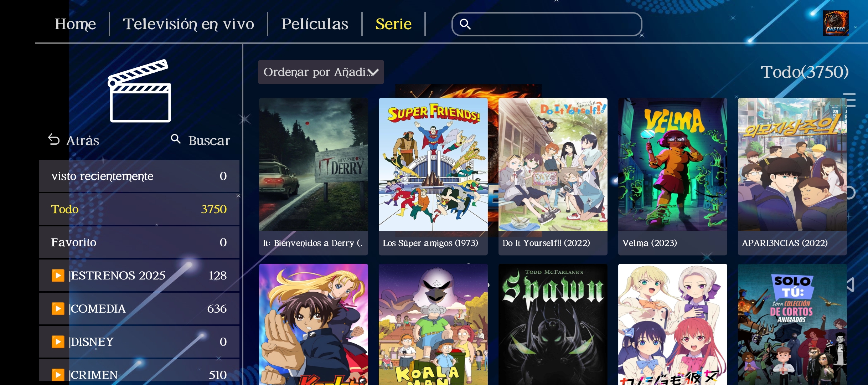Select the Favorito category

tap(139, 242)
